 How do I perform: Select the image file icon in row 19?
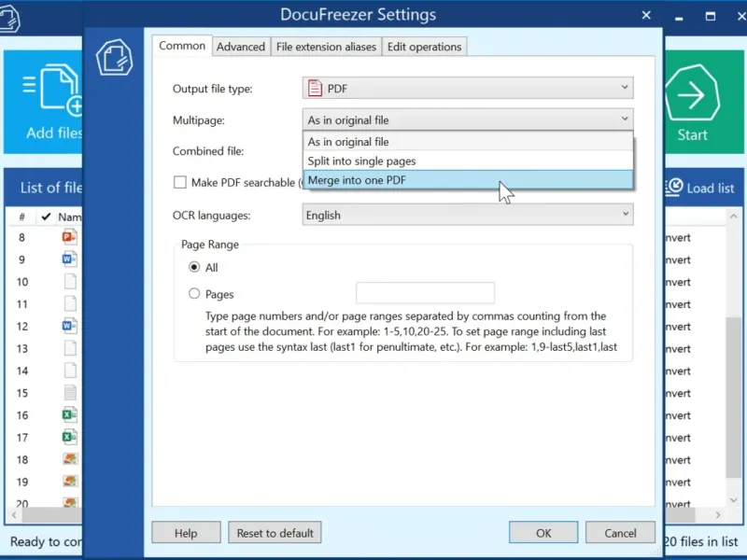tap(70, 482)
